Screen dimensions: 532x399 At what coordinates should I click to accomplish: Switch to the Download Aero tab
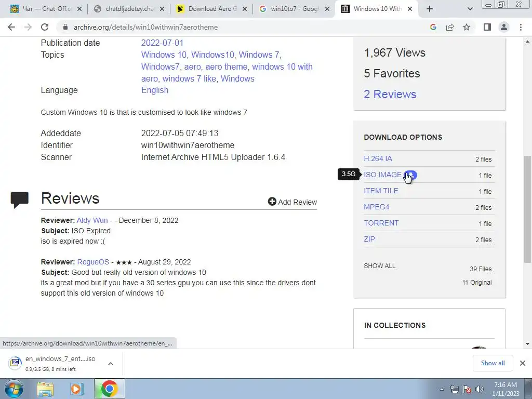click(211, 9)
